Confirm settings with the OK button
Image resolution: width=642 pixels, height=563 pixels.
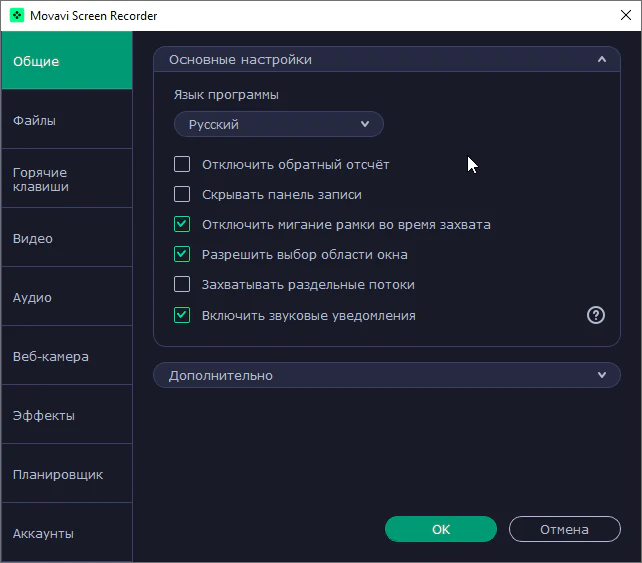click(441, 529)
